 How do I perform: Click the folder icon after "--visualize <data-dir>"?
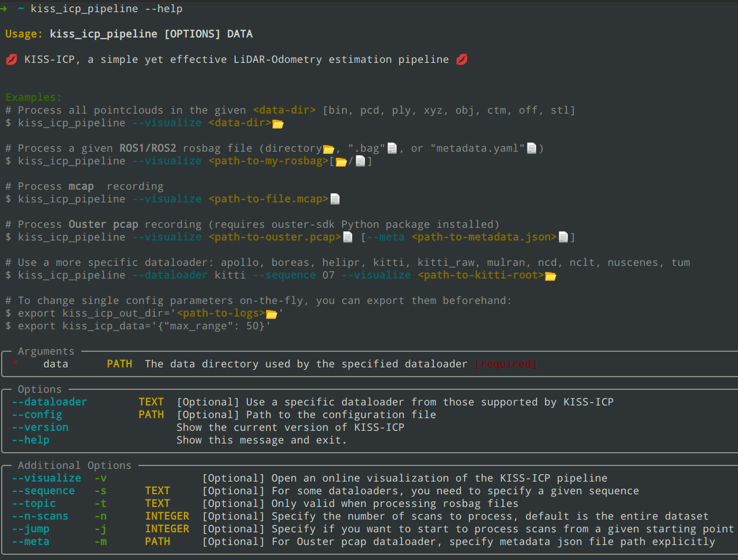point(278,123)
